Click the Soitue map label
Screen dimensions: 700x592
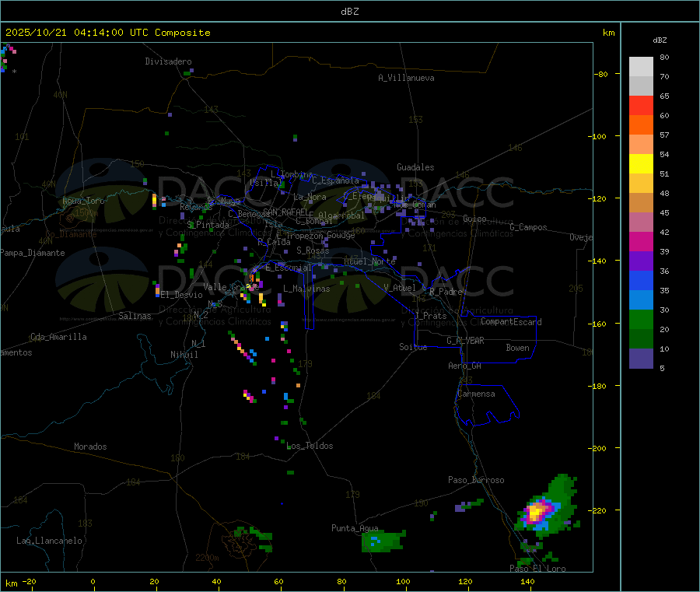tap(413, 347)
